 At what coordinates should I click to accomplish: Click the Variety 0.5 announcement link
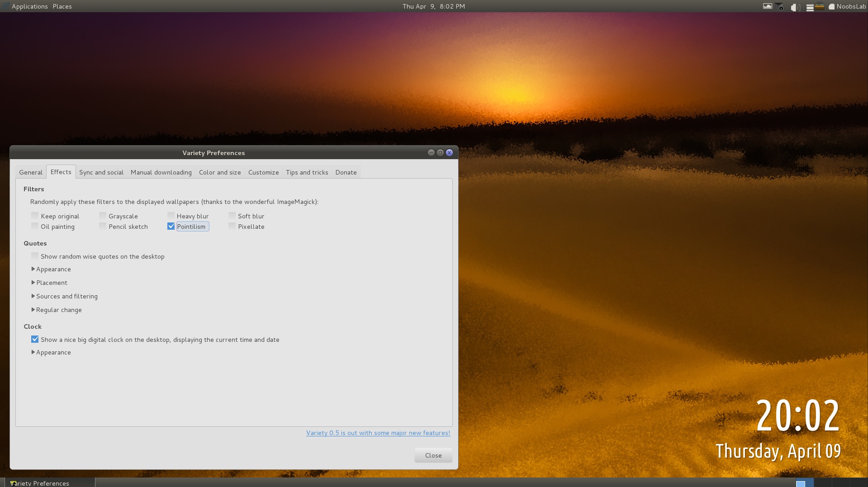pyautogui.click(x=378, y=433)
